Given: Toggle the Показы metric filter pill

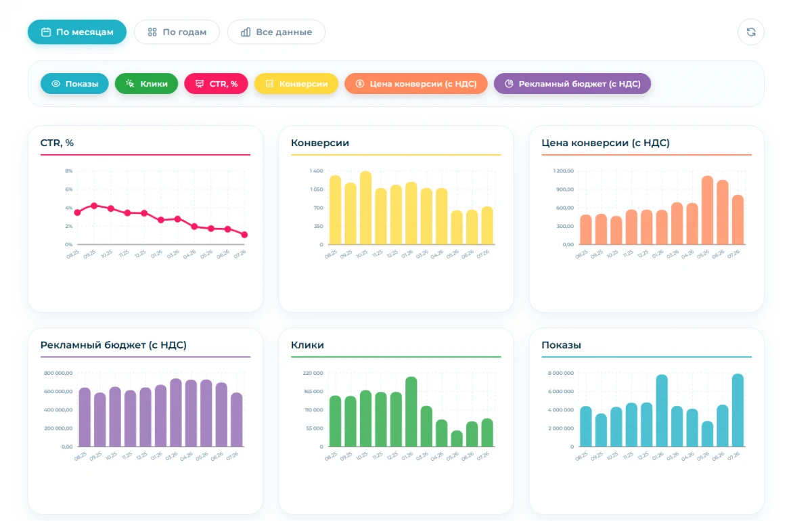Looking at the screenshot, I should pyautogui.click(x=74, y=84).
